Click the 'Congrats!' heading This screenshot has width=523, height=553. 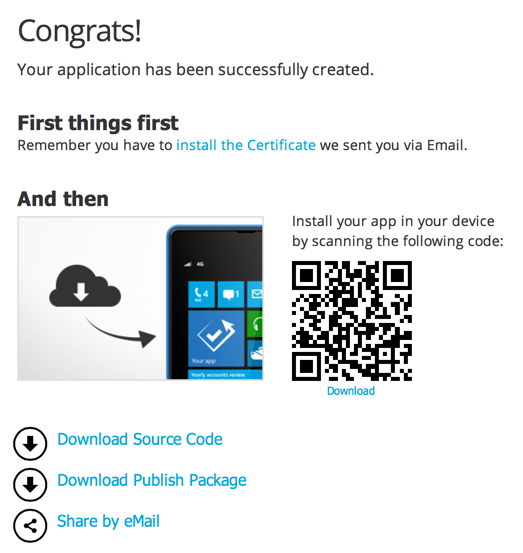click(x=80, y=32)
